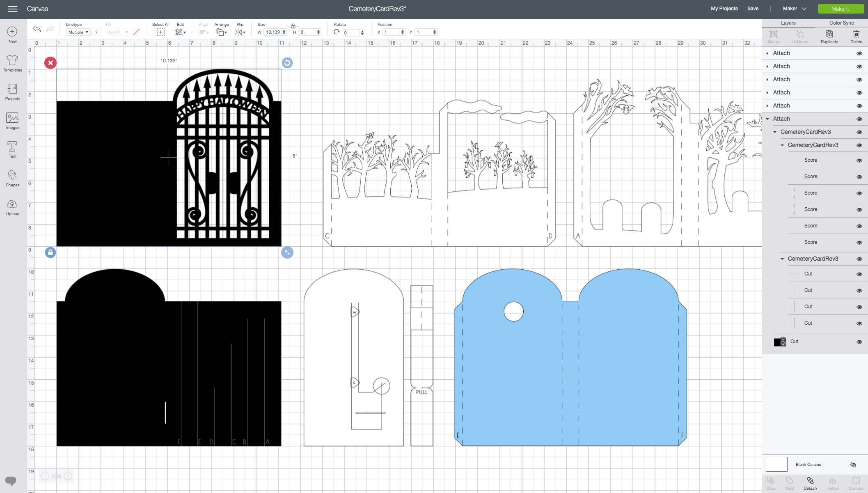
Task: Click zoom out minus button
Action: coord(45,476)
